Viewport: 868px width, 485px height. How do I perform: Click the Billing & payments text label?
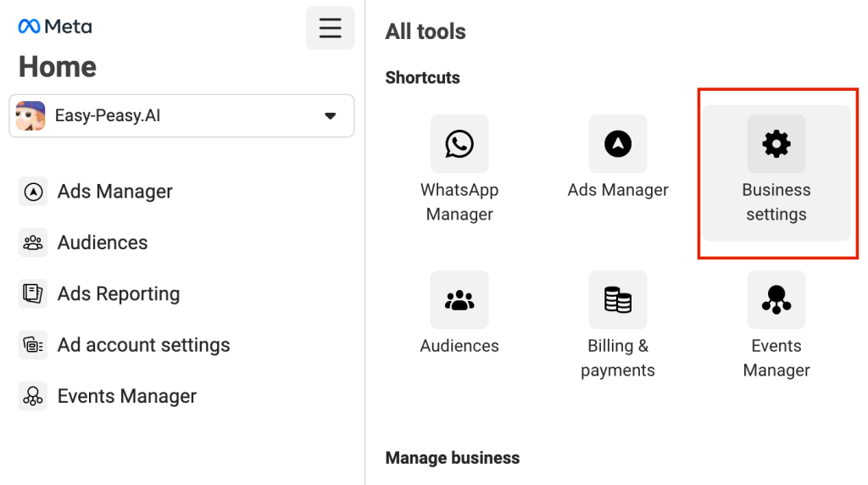(618, 358)
